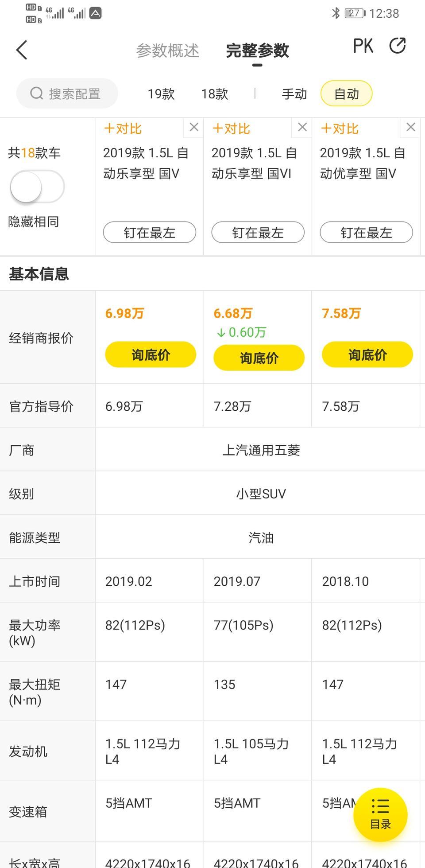Select the 完整参数 tab
425x868 pixels.
click(x=257, y=51)
